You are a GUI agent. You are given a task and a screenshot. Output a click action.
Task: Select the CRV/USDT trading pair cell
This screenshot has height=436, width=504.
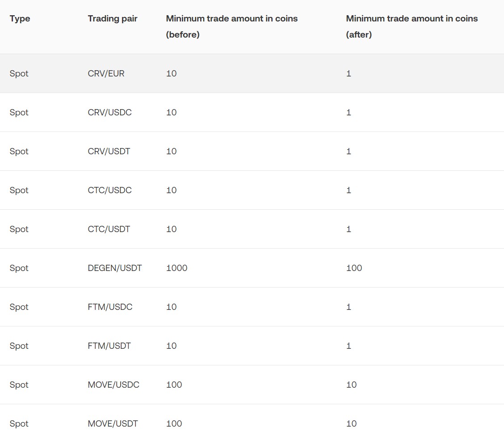click(x=109, y=151)
